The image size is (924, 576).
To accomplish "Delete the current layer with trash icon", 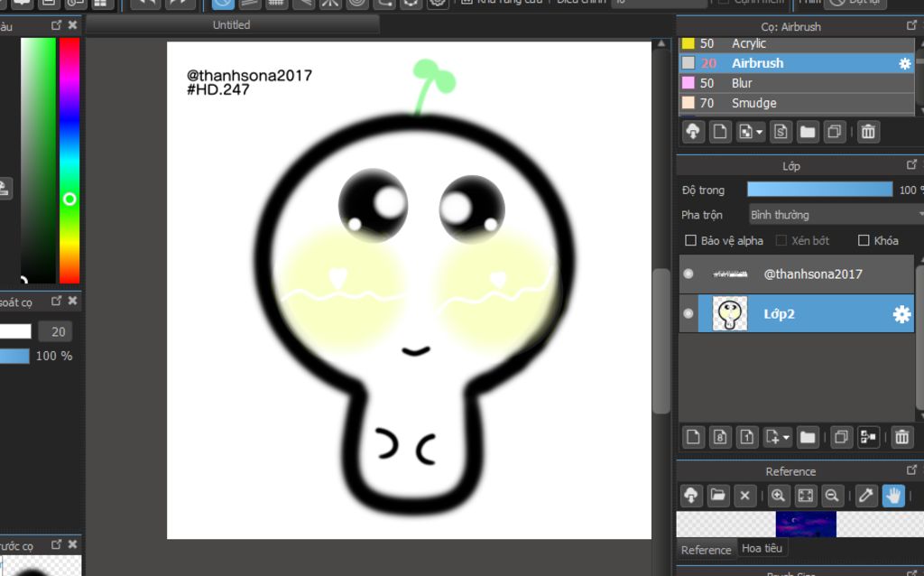I will click(x=901, y=437).
